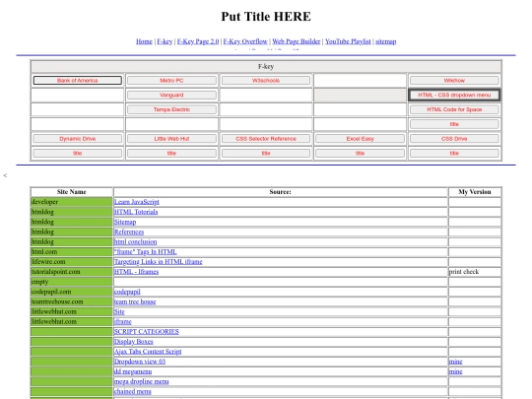Open the littlewebhut iframe link
Image resolution: width=532 pixels, height=399 pixels.
[122, 321]
